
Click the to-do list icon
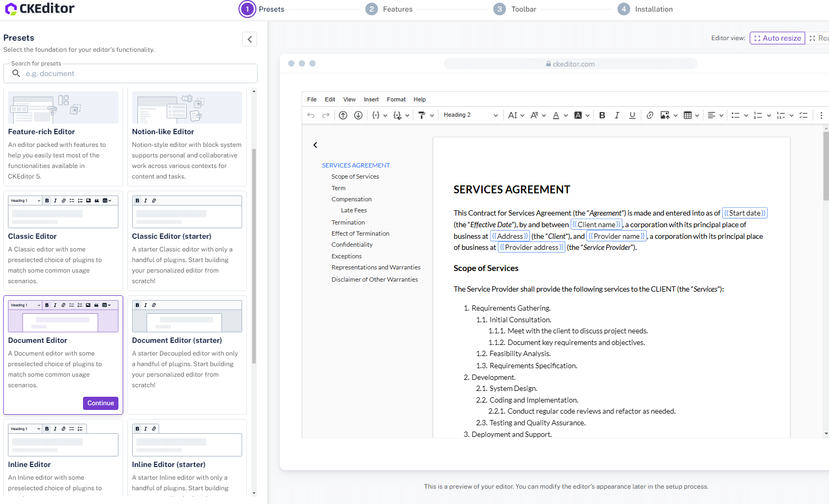pos(804,115)
